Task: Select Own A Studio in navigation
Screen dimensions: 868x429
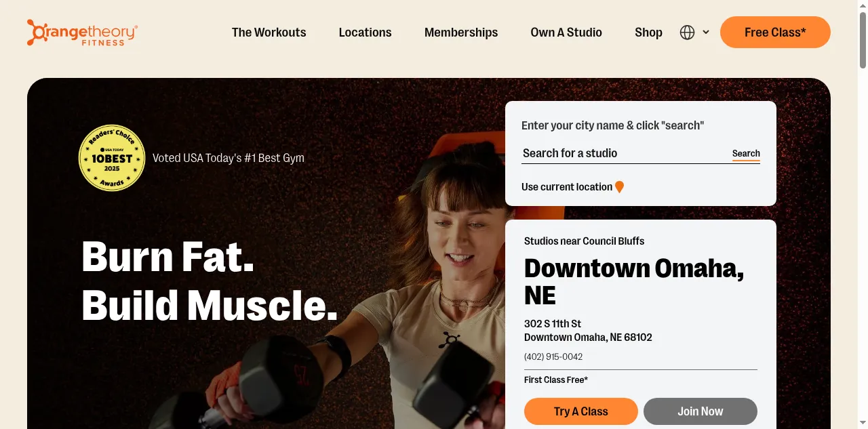Action: pos(566,33)
